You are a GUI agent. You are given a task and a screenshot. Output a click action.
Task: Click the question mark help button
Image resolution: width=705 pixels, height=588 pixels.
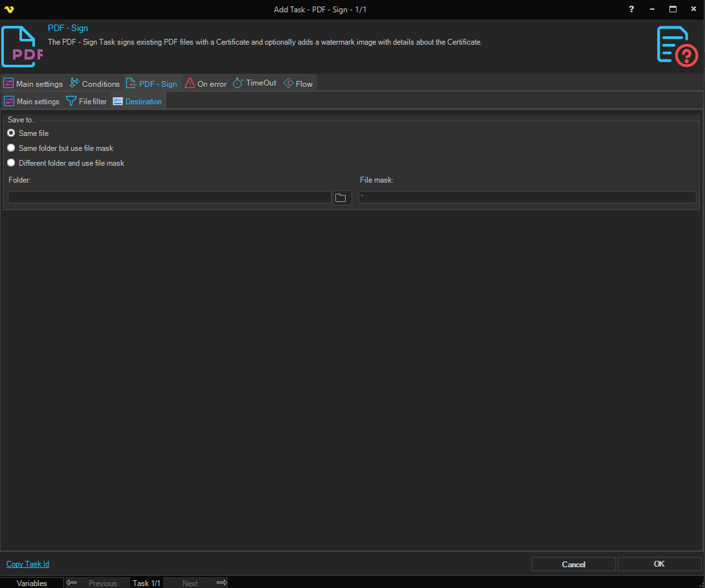(x=632, y=9)
